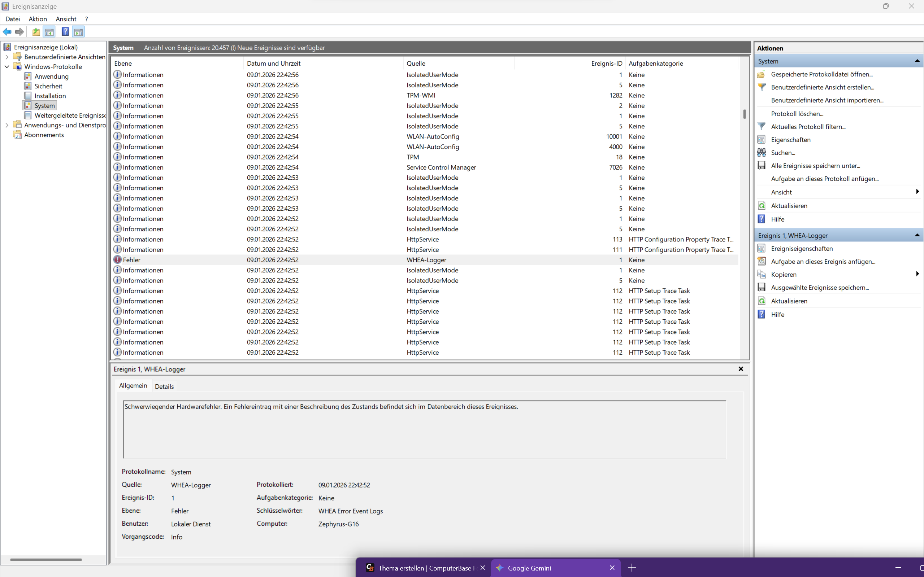Click the funnel icon for Aktuelles Protokoll filtern
924x577 pixels.
tap(762, 126)
